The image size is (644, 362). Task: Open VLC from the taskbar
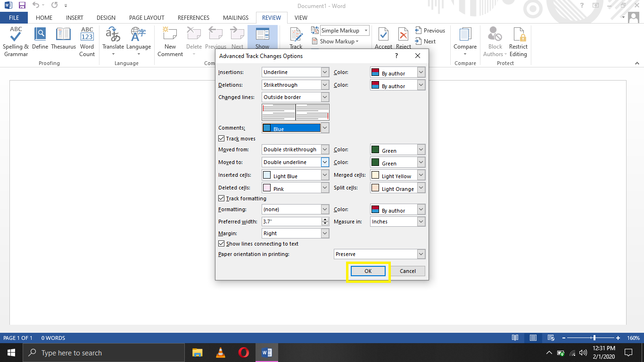(x=220, y=353)
